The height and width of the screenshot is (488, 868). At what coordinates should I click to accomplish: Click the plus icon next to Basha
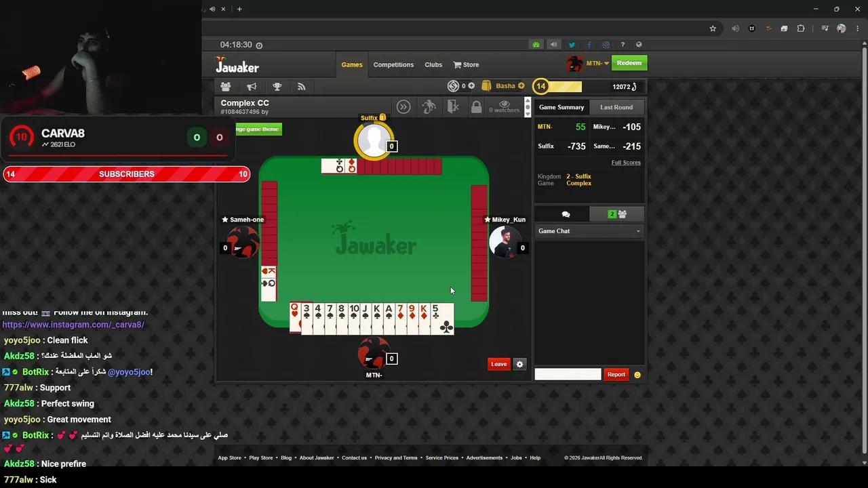click(x=521, y=86)
